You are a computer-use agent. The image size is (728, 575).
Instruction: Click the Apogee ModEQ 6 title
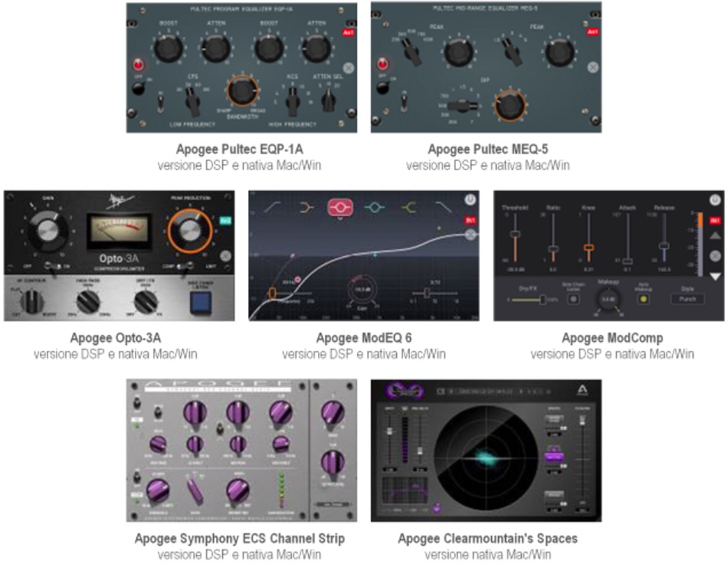(x=364, y=338)
